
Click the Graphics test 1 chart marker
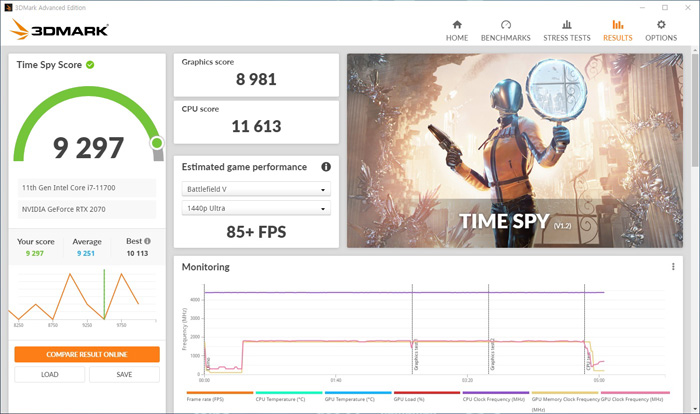416,355
